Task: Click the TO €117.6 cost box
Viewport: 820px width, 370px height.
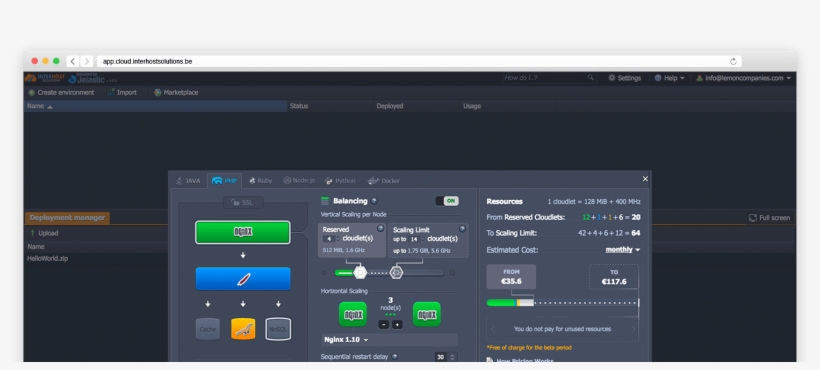Action: (x=613, y=277)
